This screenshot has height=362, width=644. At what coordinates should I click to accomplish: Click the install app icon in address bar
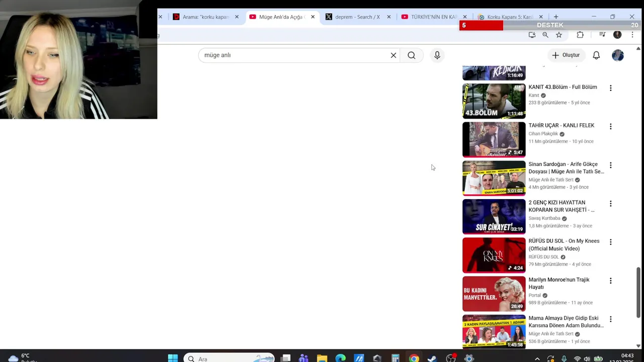point(532,35)
